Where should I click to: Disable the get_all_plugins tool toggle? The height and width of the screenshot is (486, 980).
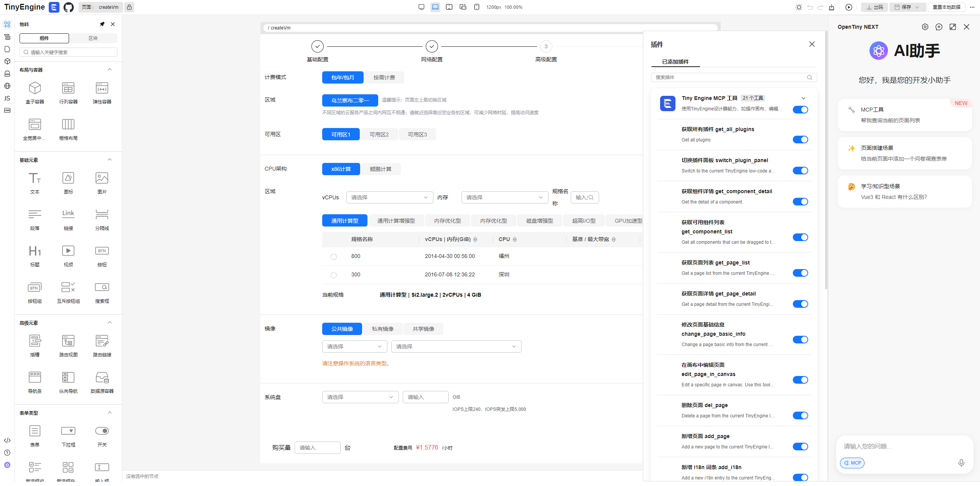click(800, 140)
